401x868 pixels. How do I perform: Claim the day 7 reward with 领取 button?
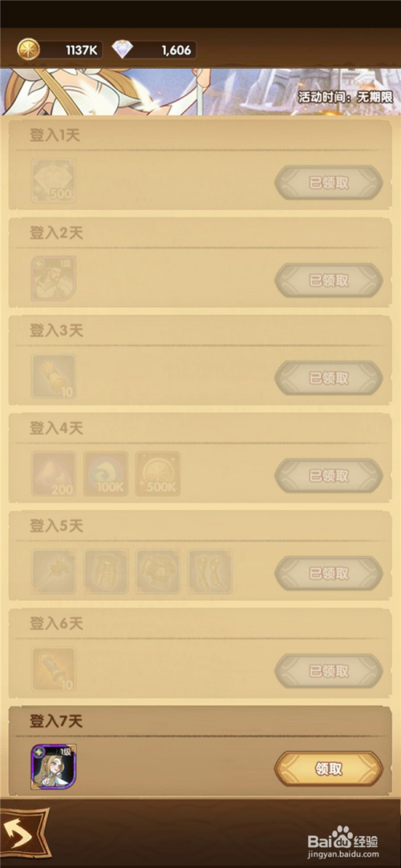(x=329, y=769)
